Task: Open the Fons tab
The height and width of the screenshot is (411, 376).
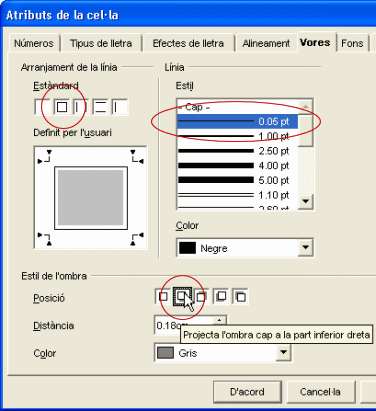Action: (352, 43)
